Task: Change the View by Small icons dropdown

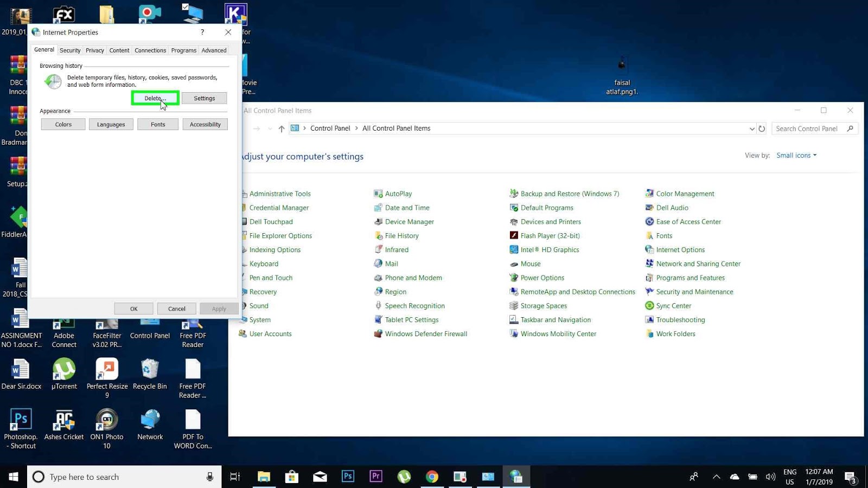Action: [796, 155]
